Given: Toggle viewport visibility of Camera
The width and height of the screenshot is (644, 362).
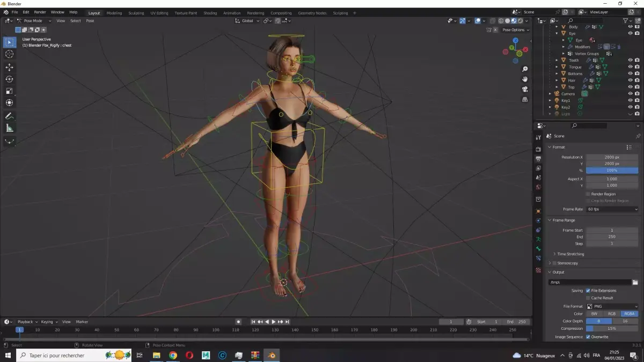Looking at the screenshot, I should (x=631, y=94).
